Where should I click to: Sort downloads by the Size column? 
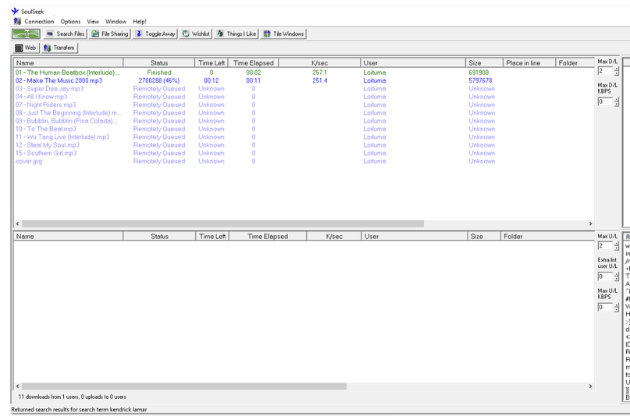pos(484,63)
